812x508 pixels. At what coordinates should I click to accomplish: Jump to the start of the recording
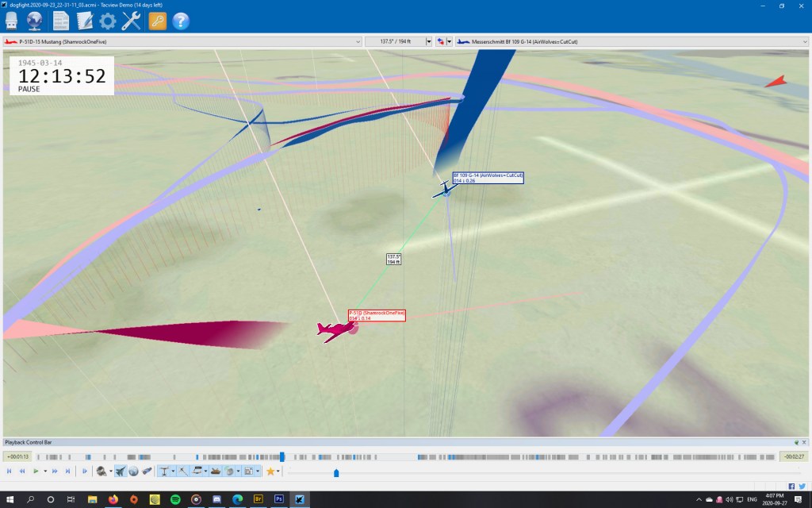(9, 471)
